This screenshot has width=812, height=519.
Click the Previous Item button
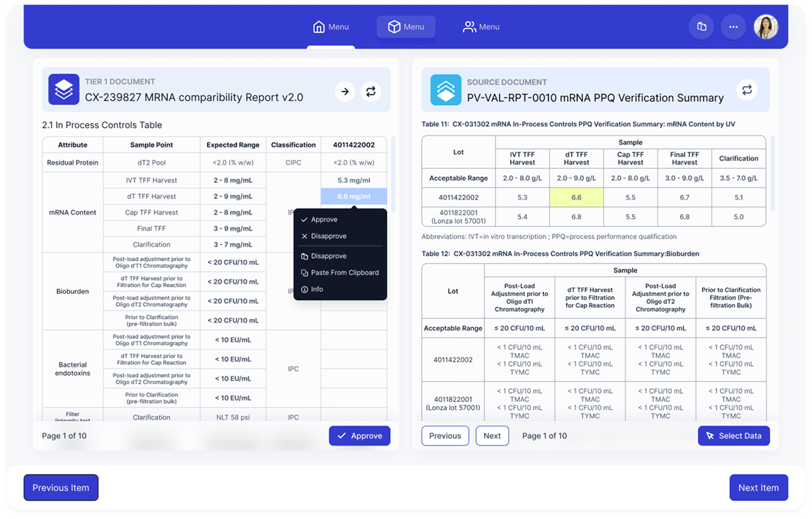61,488
